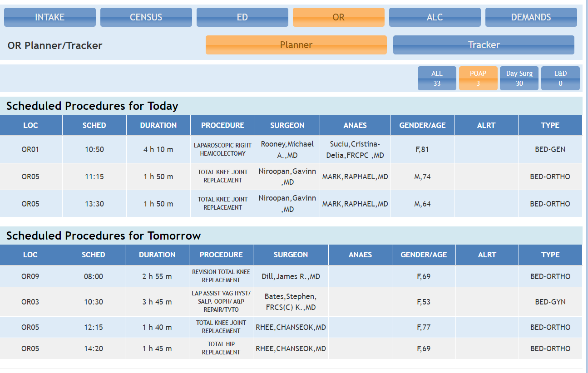Click SURGEON header in Tomorrow table
The width and height of the screenshot is (588, 373).
291,255
